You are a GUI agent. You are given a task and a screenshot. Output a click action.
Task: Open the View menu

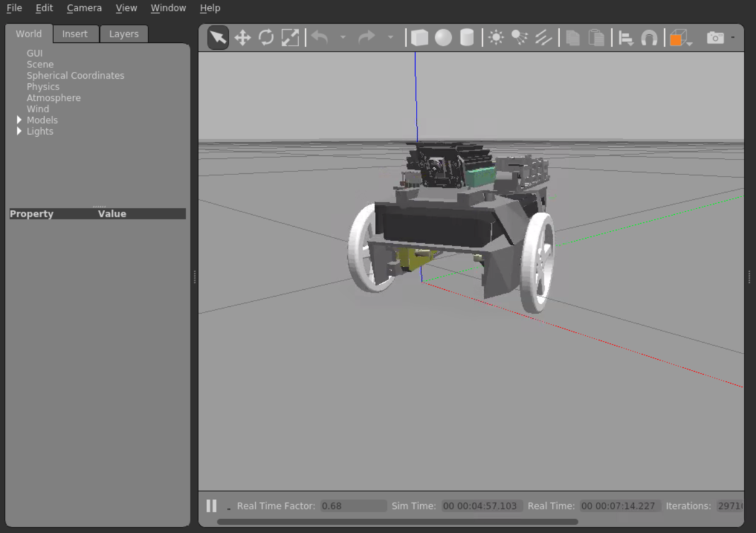tap(126, 8)
